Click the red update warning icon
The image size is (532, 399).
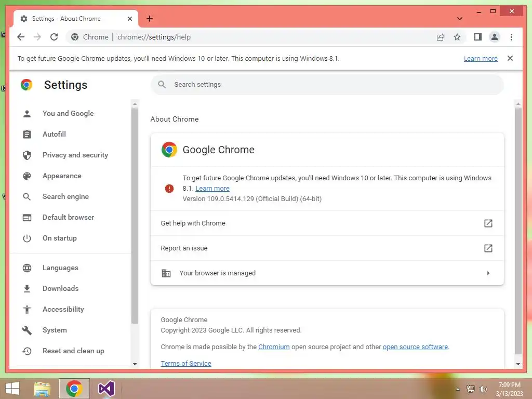point(169,188)
